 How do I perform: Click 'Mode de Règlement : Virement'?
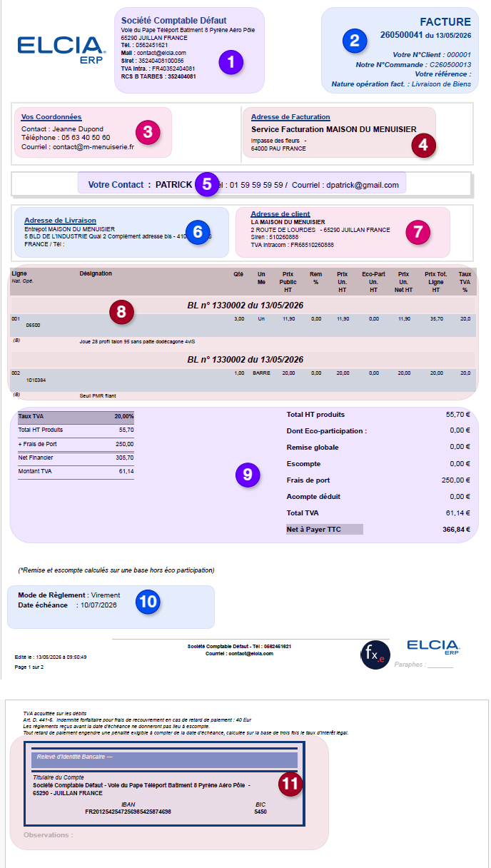(x=69, y=595)
